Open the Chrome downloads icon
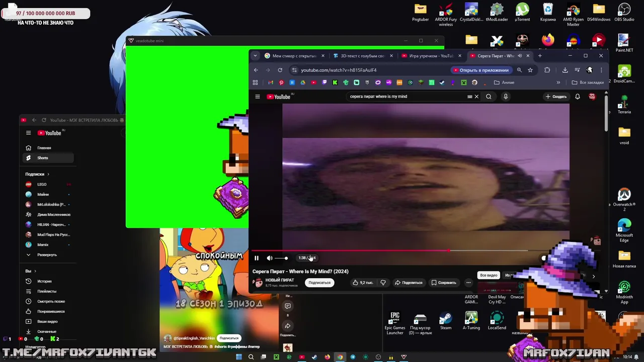644x362 pixels. 565,70
